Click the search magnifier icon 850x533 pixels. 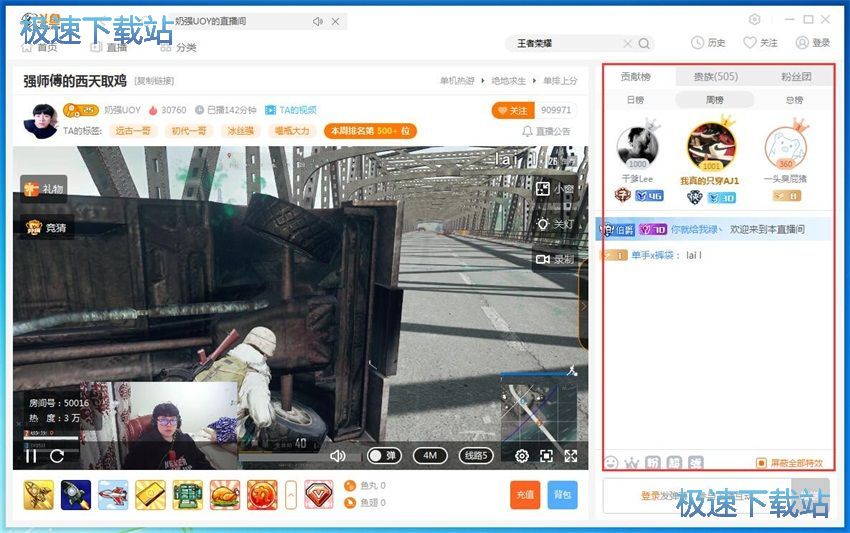pyautogui.click(x=644, y=43)
